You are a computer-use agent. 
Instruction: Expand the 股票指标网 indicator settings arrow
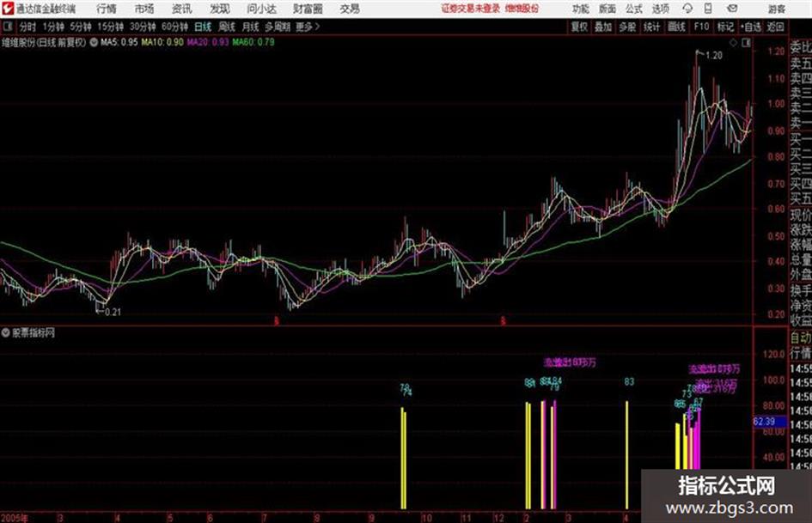tap(5, 333)
